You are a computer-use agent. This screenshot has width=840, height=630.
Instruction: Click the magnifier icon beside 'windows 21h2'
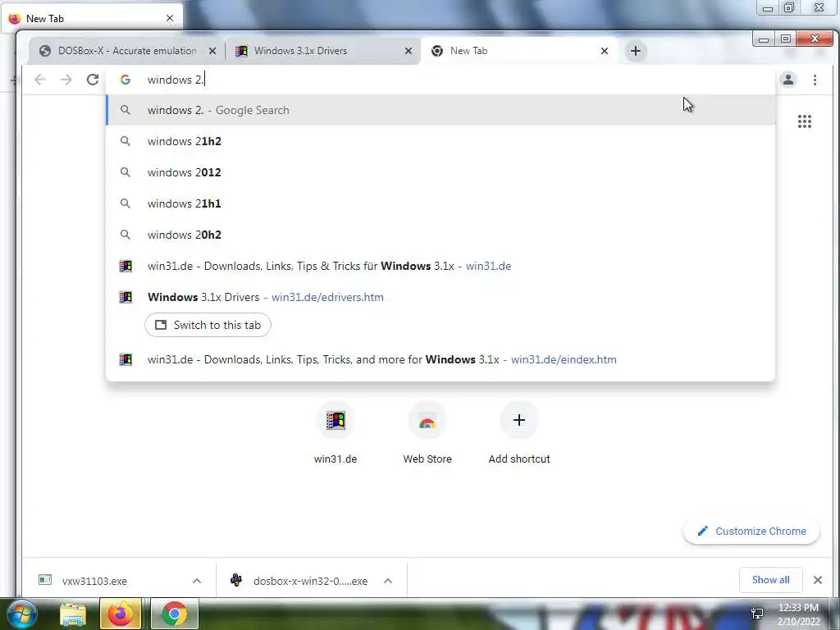point(125,141)
